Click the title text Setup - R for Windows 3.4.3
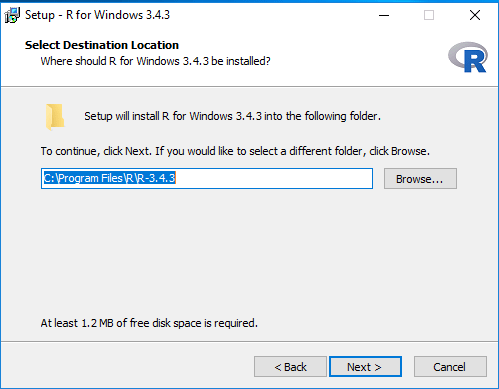The image size is (499, 389). coord(97,15)
